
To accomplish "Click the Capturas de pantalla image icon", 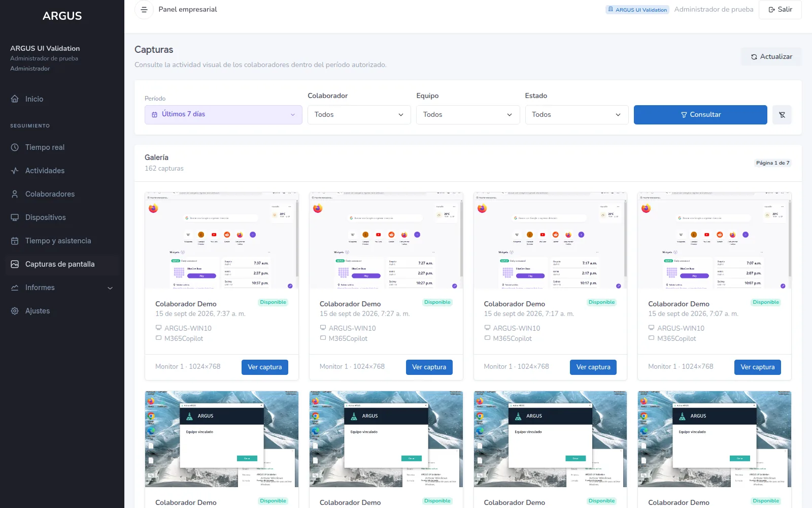I will [15, 264].
